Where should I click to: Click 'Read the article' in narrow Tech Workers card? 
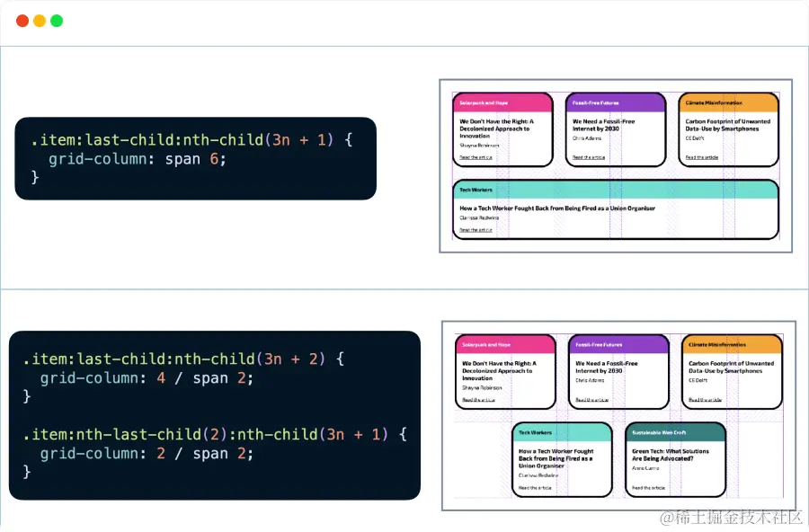pyautogui.click(x=535, y=488)
